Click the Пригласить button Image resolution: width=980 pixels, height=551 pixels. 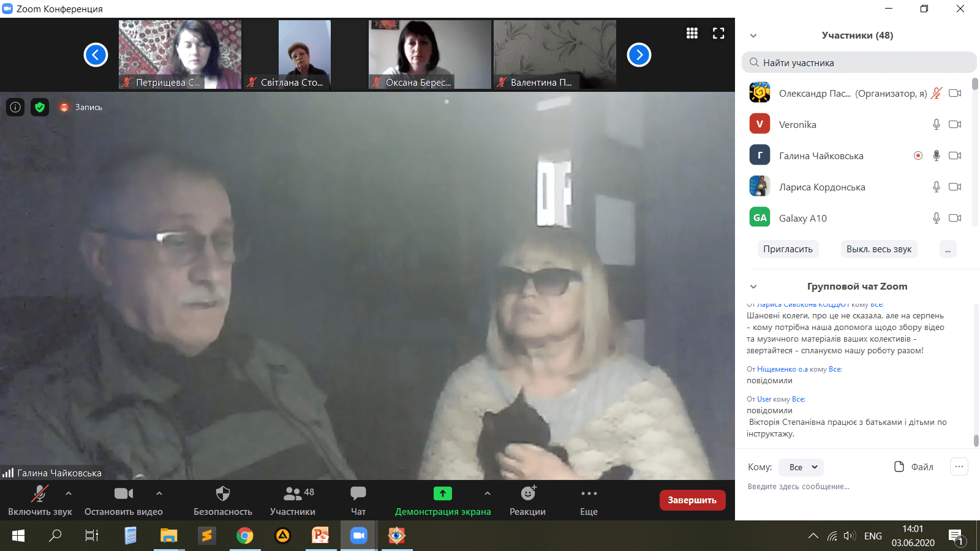(788, 249)
